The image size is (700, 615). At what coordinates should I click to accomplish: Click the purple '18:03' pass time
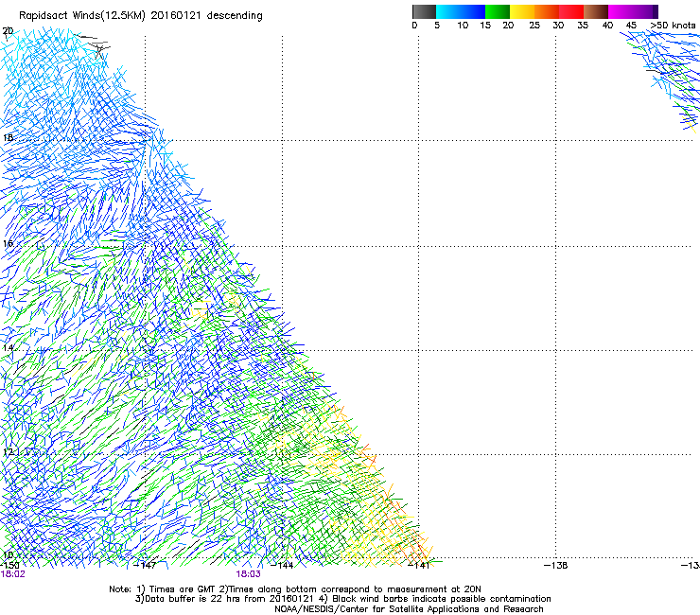pyautogui.click(x=248, y=574)
